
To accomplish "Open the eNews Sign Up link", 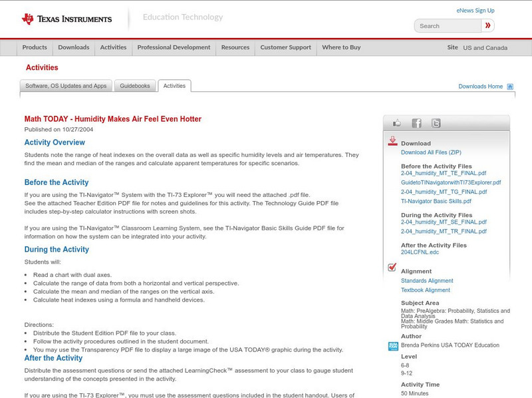I will click(x=475, y=11).
